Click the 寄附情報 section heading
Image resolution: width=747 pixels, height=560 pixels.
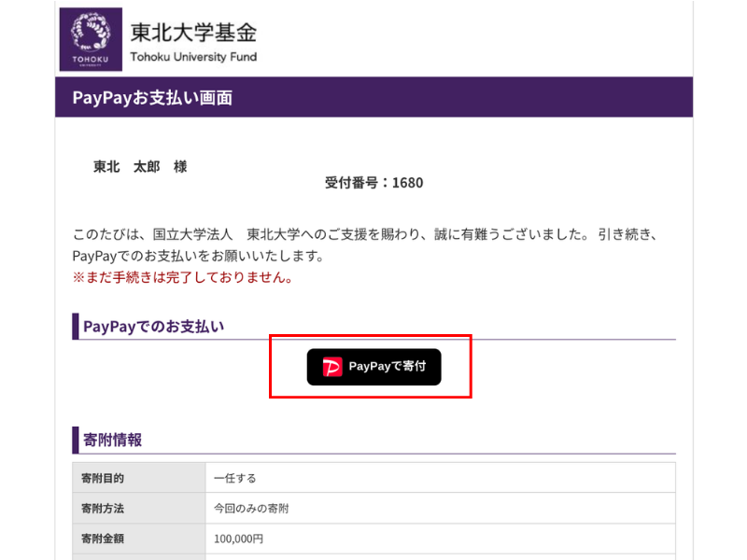click(x=112, y=440)
